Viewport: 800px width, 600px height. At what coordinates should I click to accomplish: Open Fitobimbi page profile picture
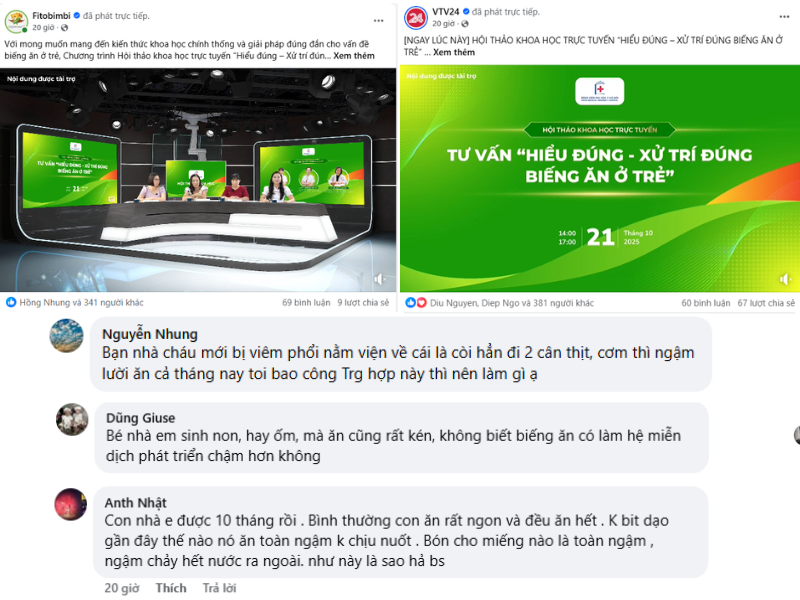(x=16, y=22)
